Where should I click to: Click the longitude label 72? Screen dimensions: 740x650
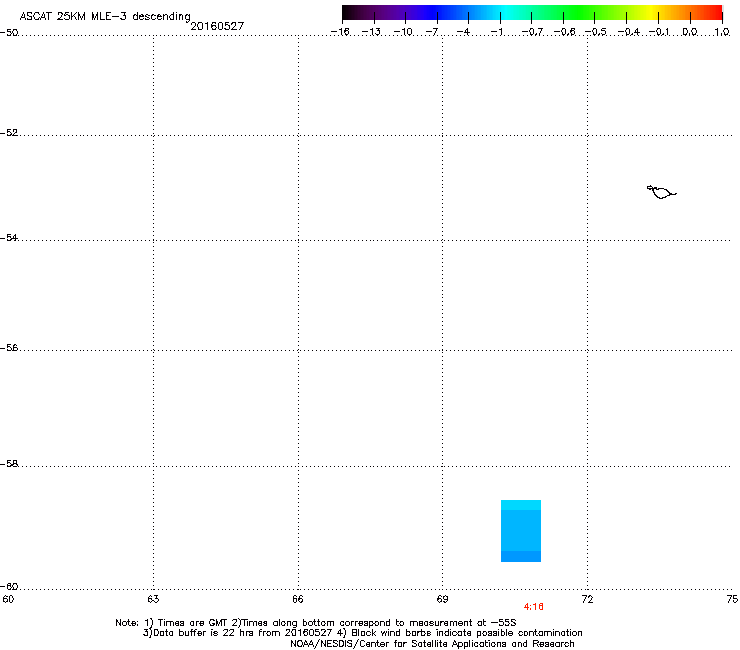click(x=588, y=599)
